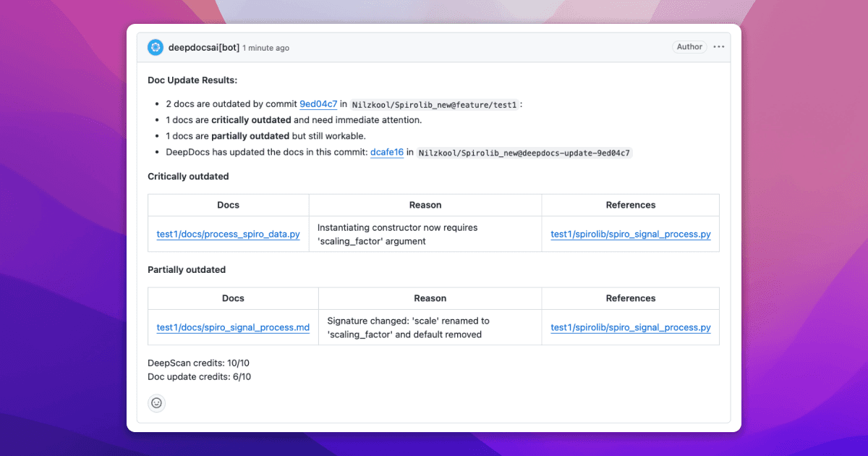Click the 'Critically outdated' section heading
Screen dimensions: 868x456
188,177
